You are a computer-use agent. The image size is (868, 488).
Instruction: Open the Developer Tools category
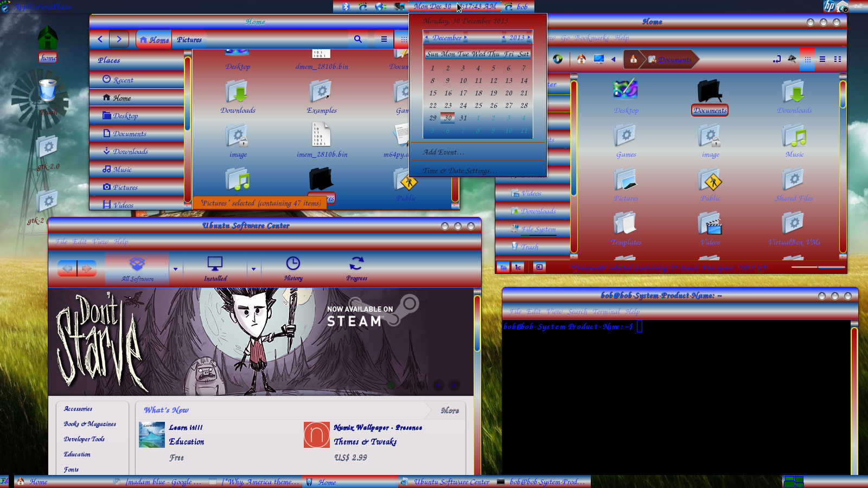click(x=84, y=439)
